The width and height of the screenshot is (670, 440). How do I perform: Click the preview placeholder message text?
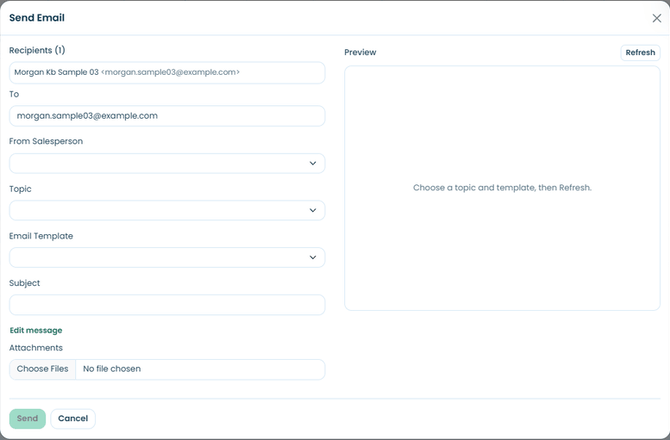pos(502,188)
